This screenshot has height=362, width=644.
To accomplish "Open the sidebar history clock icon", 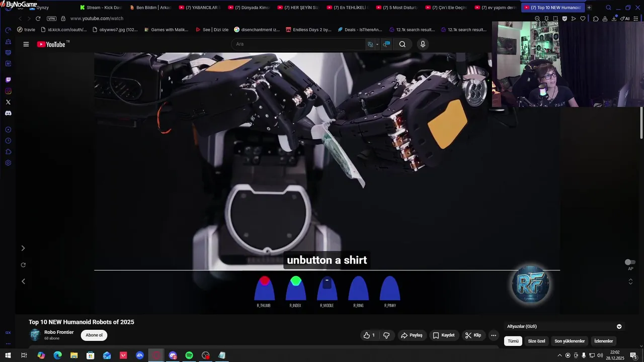I will coord(8,141).
